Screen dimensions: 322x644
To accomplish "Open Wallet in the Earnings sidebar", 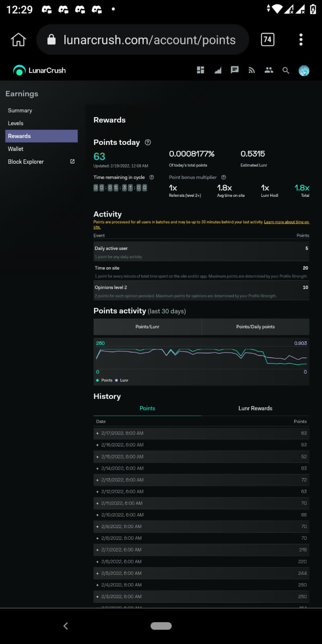I will pyautogui.click(x=16, y=149).
